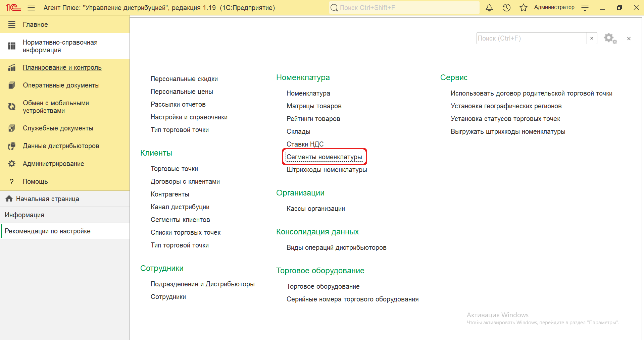Click the Начальная страница home icon
The image size is (644, 340).
click(9, 199)
